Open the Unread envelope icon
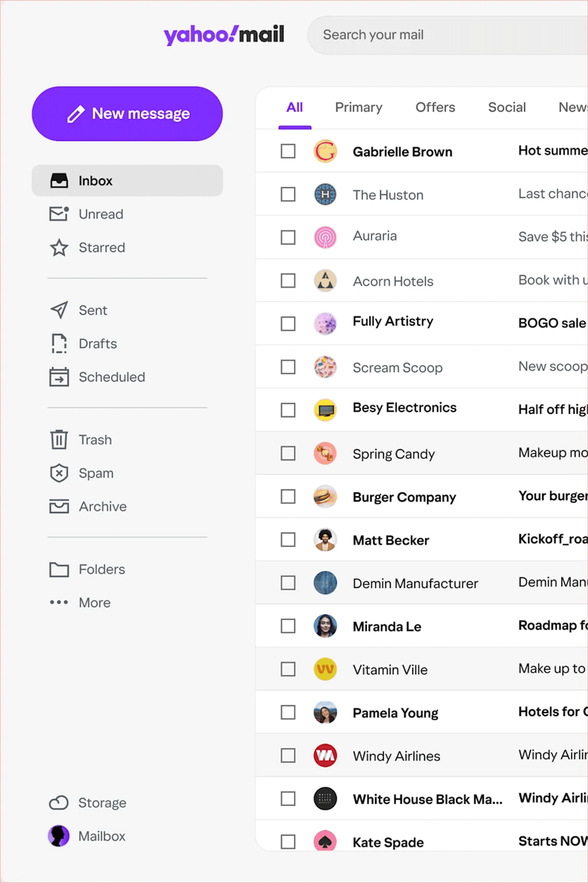This screenshot has height=883, width=588. (x=59, y=214)
